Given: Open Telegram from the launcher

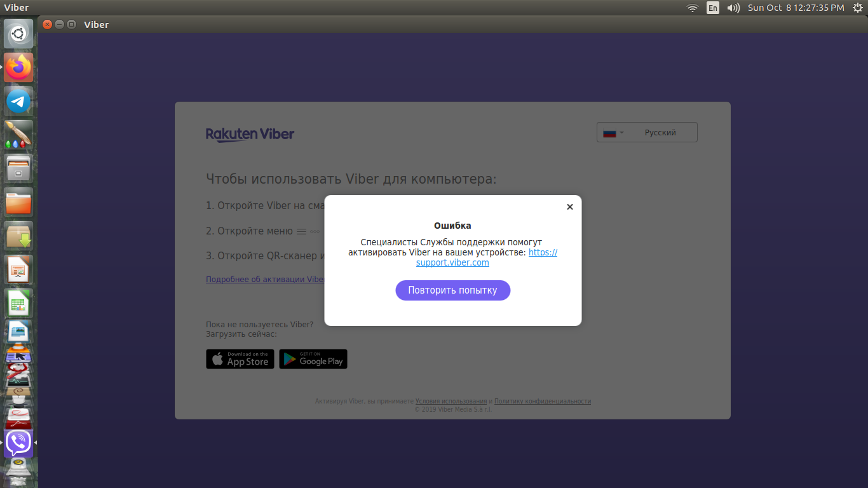Looking at the screenshot, I should point(18,101).
